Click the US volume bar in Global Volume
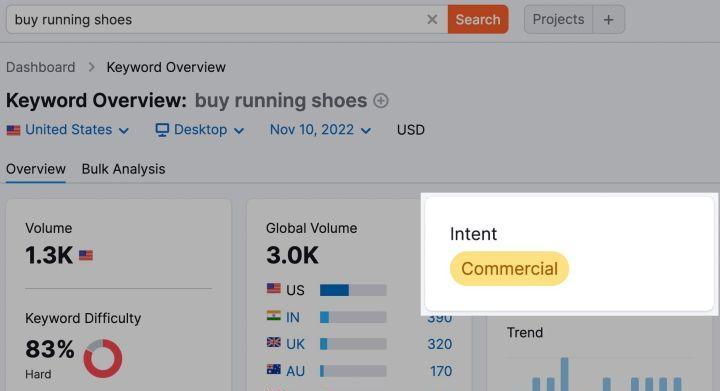Screen dimensions: 720x391 point(353,290)
